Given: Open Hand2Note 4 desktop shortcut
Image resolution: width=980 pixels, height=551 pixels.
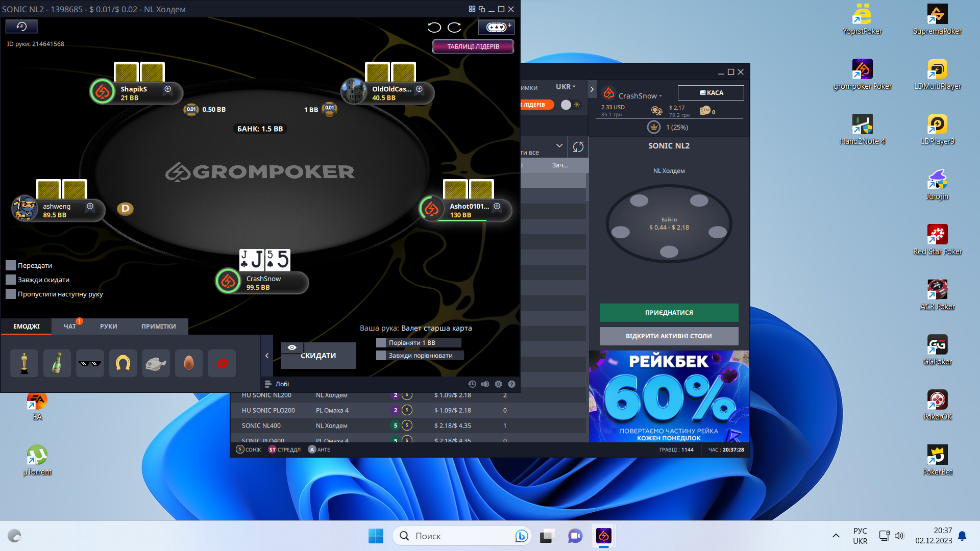Looking at the screenshot, I should click(x=862, y=130).
